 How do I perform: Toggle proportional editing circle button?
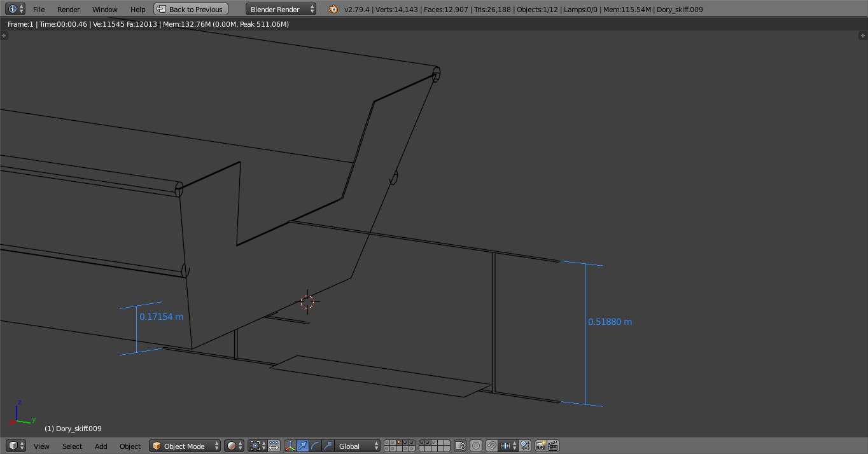point(475,446)
